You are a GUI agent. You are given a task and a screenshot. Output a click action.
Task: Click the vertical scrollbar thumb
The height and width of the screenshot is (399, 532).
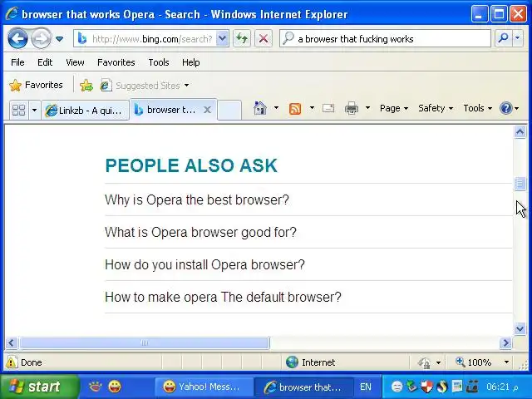tap(520, 184)
